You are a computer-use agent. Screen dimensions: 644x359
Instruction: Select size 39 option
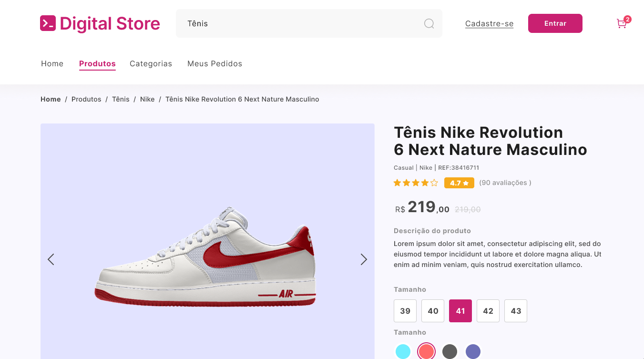click(x=405, y=310)
